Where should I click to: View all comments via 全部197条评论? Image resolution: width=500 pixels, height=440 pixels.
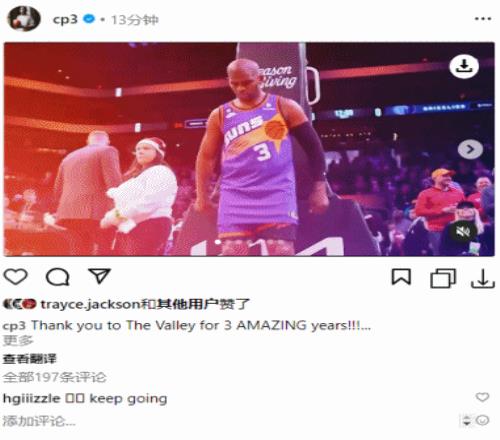54,377
